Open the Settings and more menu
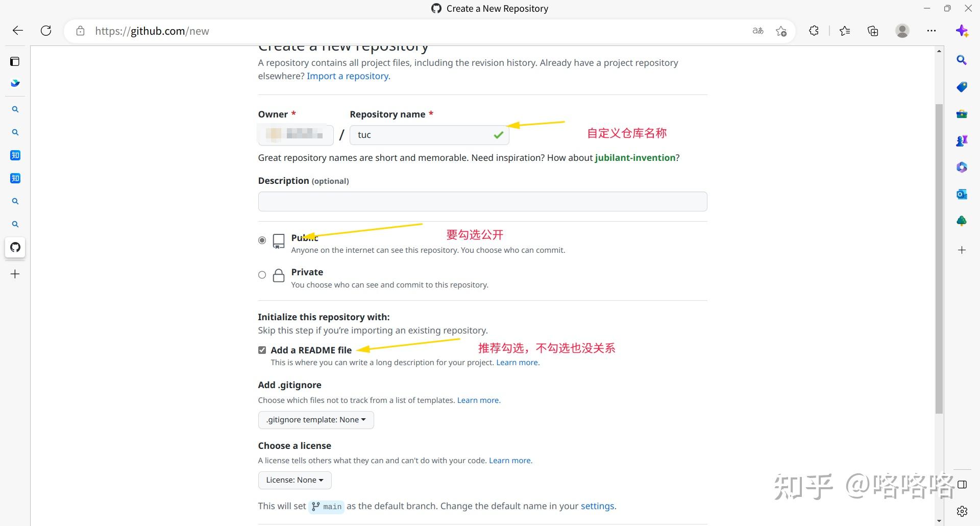This screenshot has width=980, height=526. [931, 31]
